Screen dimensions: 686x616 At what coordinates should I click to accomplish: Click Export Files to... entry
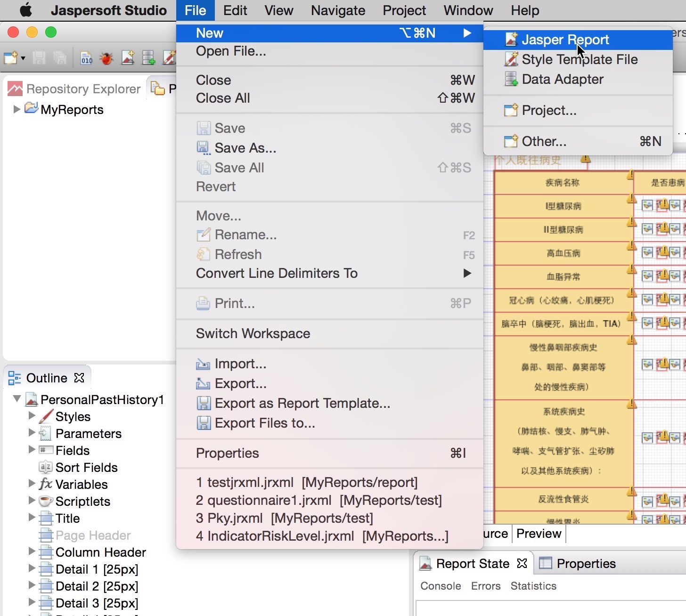pos(330,423)
